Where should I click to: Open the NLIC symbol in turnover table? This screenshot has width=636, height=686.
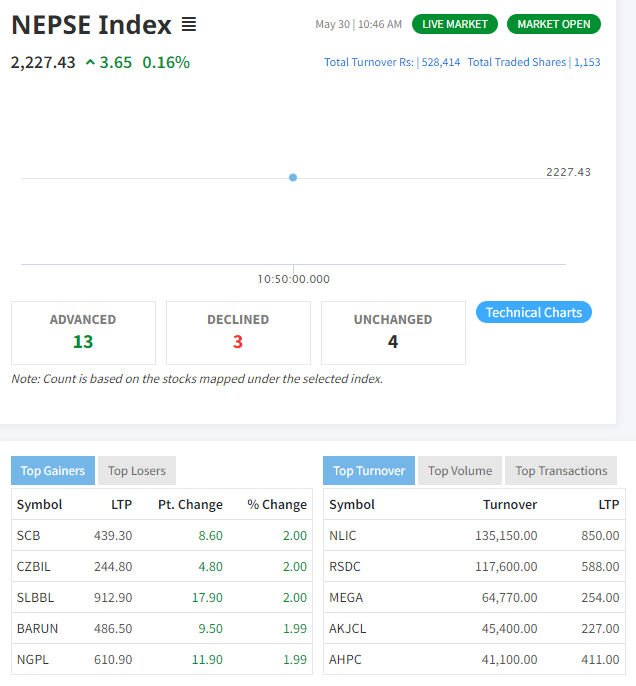pos(342,536)
